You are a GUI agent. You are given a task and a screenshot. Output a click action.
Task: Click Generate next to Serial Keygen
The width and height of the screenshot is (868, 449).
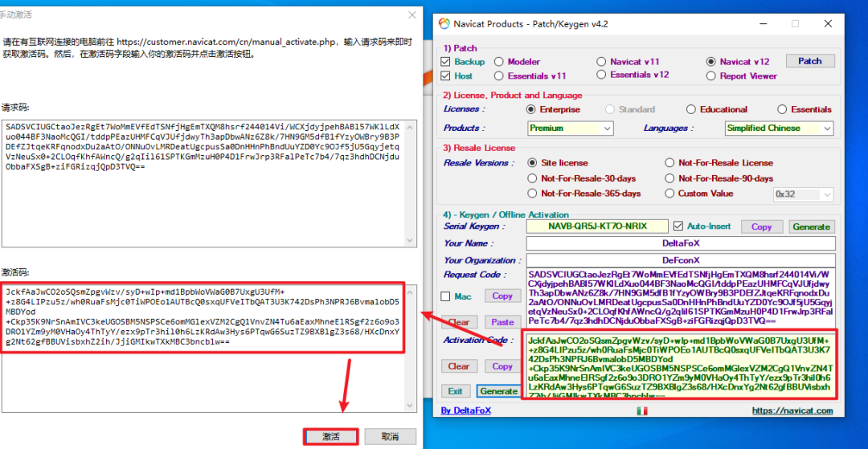(x=811, y=227)
